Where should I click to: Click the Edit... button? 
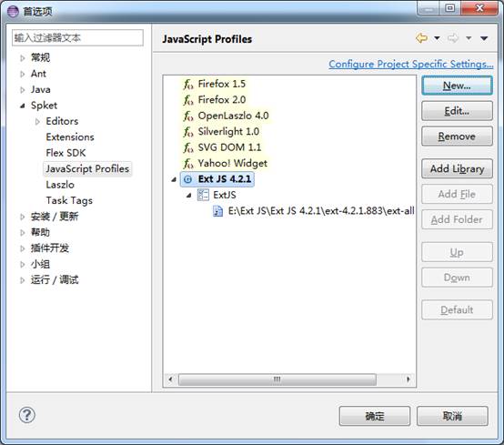point(457,111)
